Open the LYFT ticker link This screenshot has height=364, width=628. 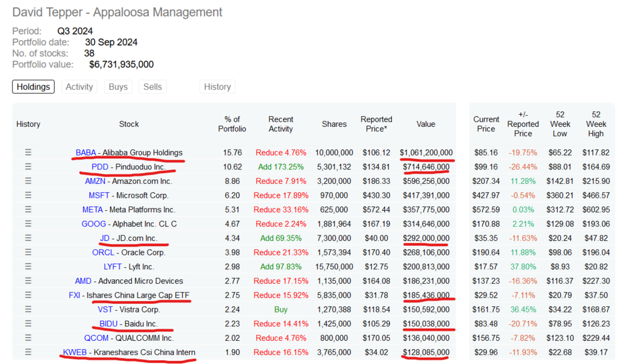pyautogui.click(x=112, y=267)
